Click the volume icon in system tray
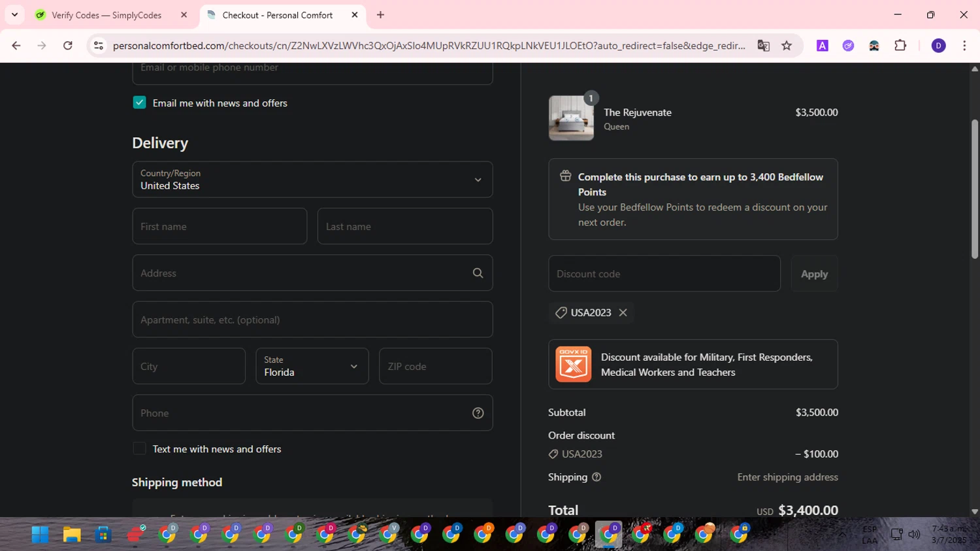980x551 pixels. point(914,535)
